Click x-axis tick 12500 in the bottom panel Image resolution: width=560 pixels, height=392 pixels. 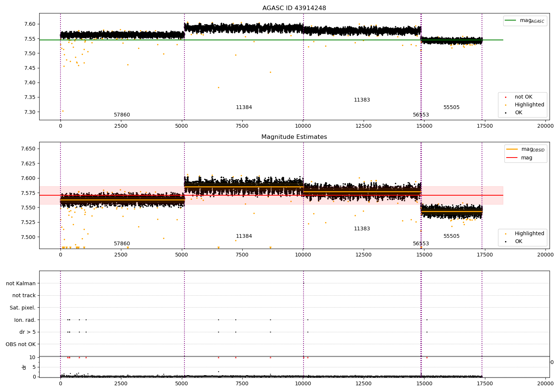[x=364, y=384]
